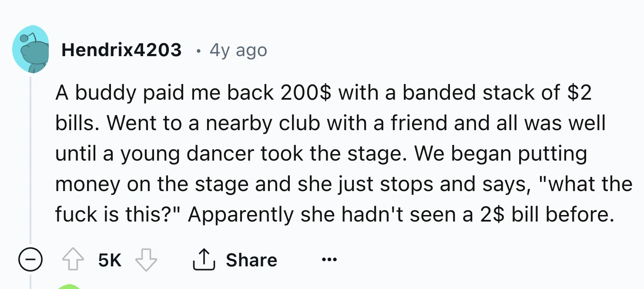Open the Hendrix4203 username profile link
Image resolution: width=644 pixels, height=289 pixels.
click(x=121, y=50)
